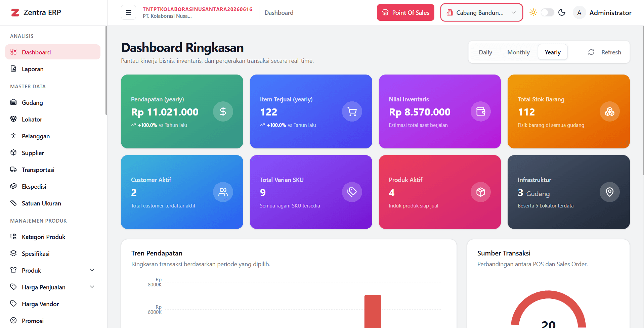Click the sidebar vertical scrollbar
The height and width of the screenshot is (328, 644).
pyautogui.click(x=106, y=71)
